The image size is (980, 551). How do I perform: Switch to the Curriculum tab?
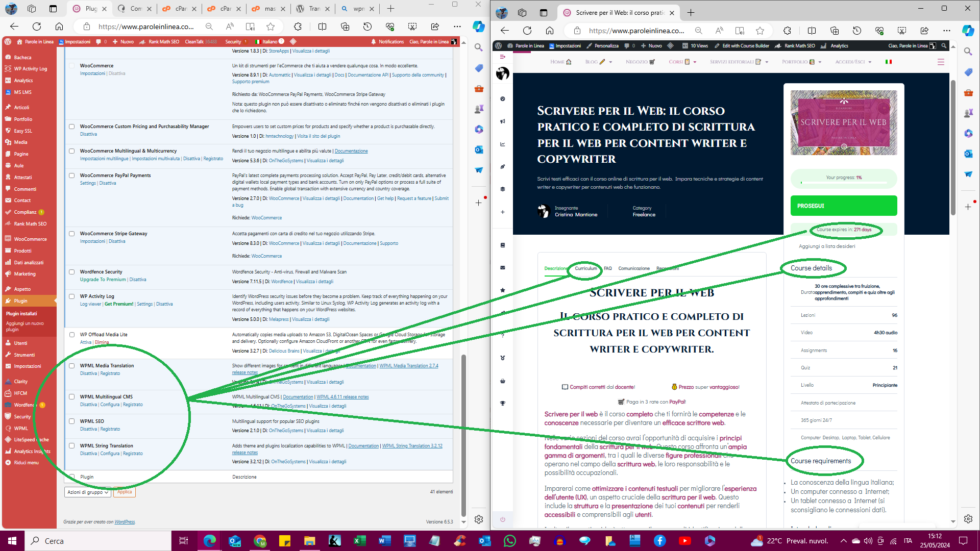click(585, 268)
